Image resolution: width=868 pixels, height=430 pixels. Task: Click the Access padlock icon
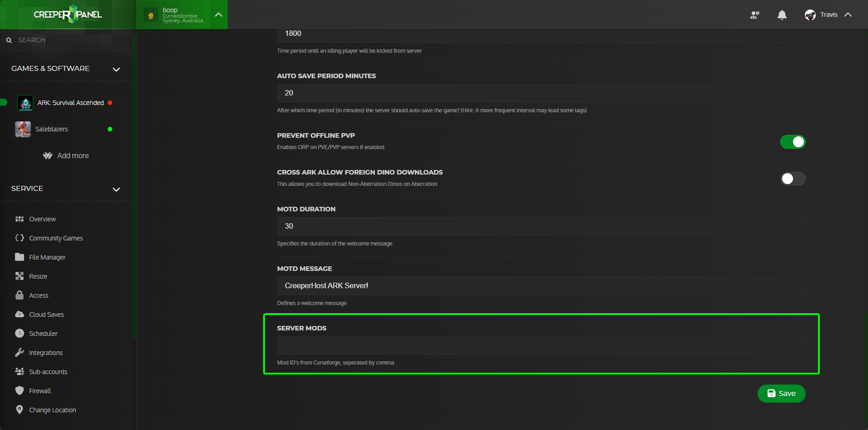click(x=20, y=295)
